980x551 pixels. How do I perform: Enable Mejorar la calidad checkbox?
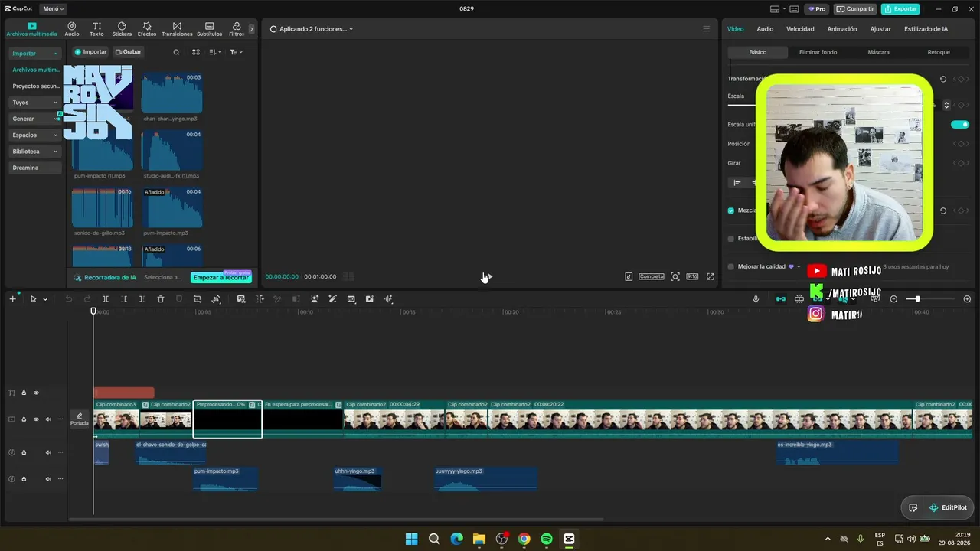[x=730, y=267]
